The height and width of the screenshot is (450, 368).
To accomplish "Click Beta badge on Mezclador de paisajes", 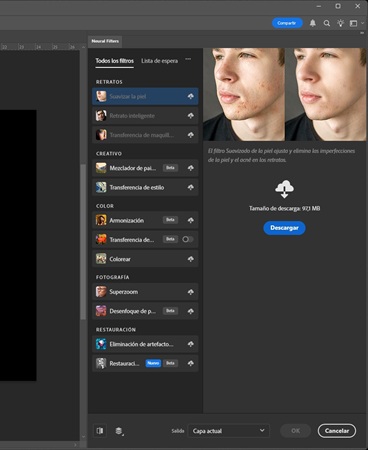I will pos(170,168).
